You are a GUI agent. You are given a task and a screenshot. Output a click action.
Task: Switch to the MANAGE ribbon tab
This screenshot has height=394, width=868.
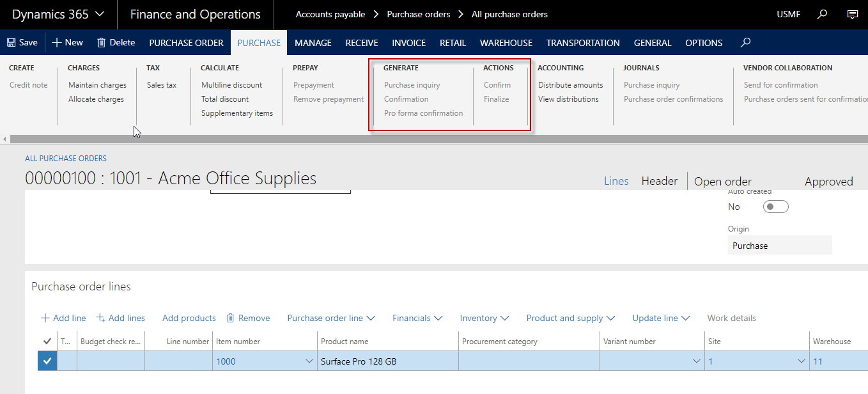(x=313, y=43)
